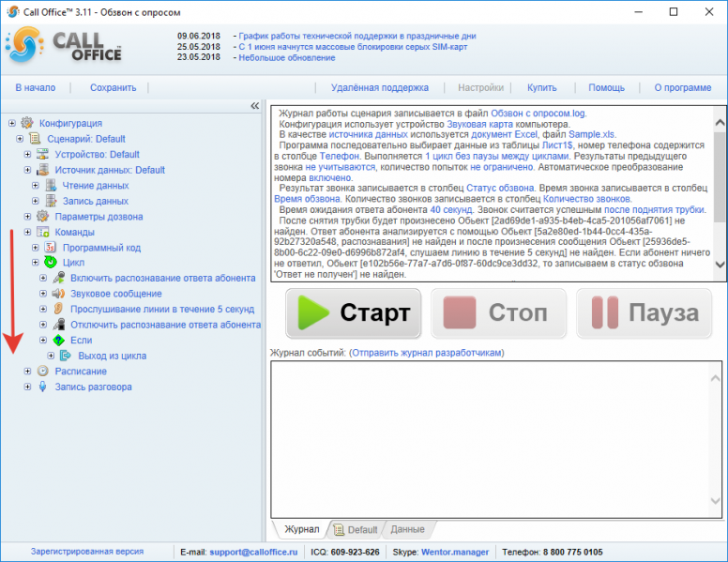728x562 pixels.
Task: Expand the Источник данных: Default node
Action: tap(27, 170)
